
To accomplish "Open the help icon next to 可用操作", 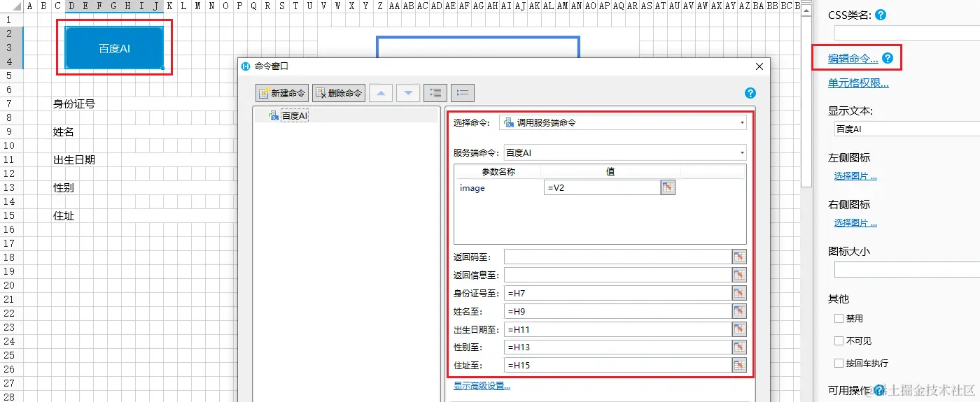I will [x=880, y=389].
